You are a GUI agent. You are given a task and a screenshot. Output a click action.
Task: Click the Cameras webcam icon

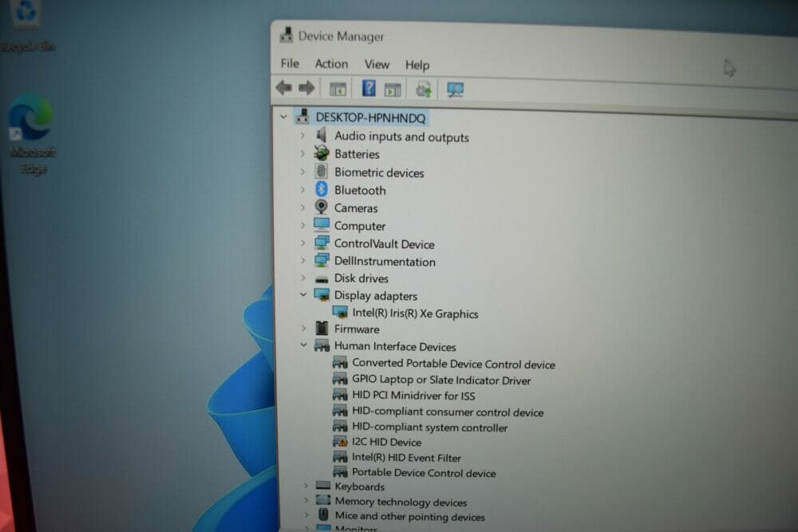[x=321, y=207]
